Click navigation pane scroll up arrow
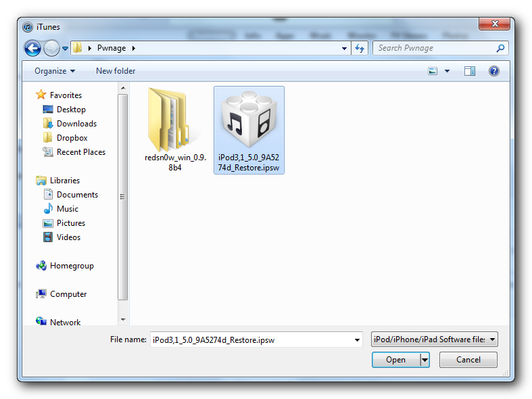This screenshot has height=399, width=532. pyautogui.click(x=123, y=88)
